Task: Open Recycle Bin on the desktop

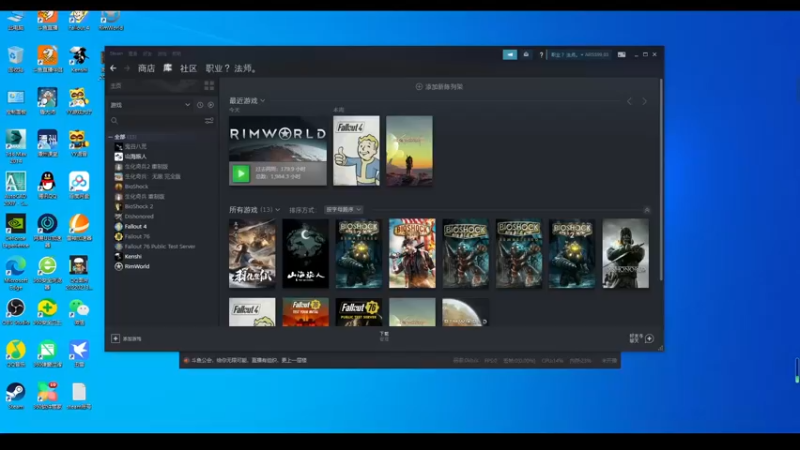Action: (16, 60)
